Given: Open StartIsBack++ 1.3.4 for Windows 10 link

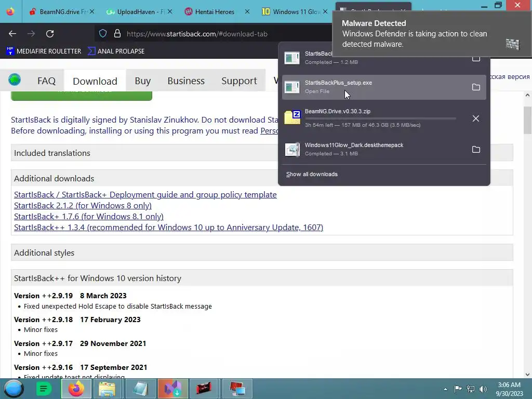Looking at the screenshot, I should 169,228.
